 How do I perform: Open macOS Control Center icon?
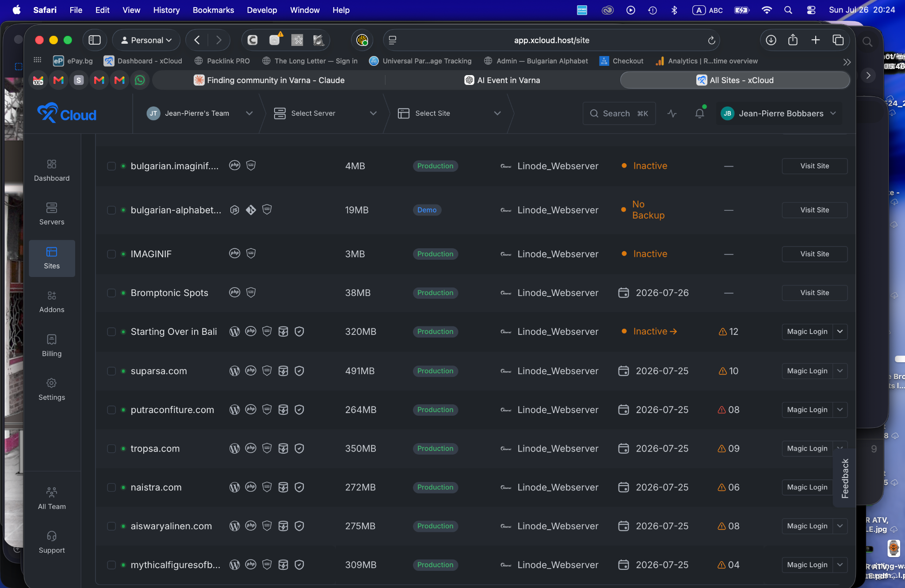[811, 10]
